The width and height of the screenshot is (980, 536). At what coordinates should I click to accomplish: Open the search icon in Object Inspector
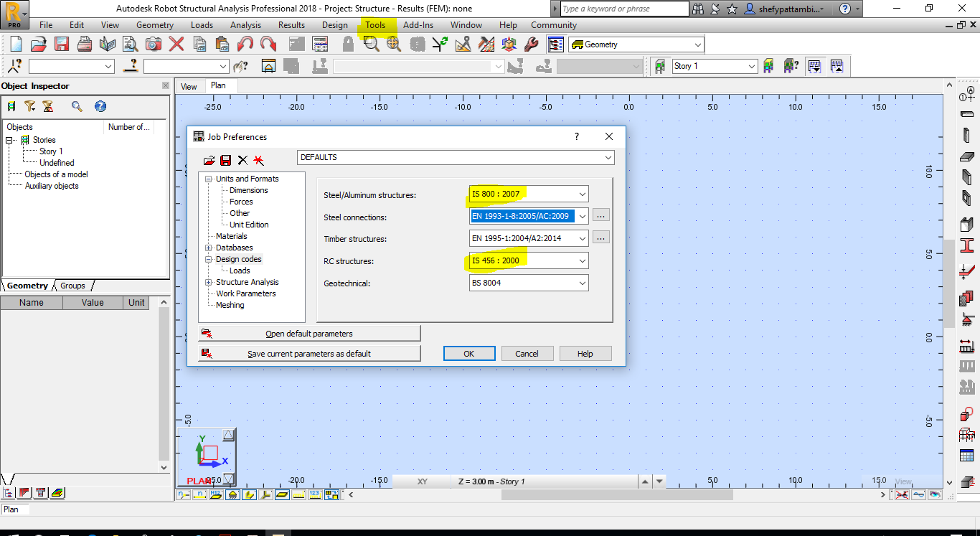75,106
